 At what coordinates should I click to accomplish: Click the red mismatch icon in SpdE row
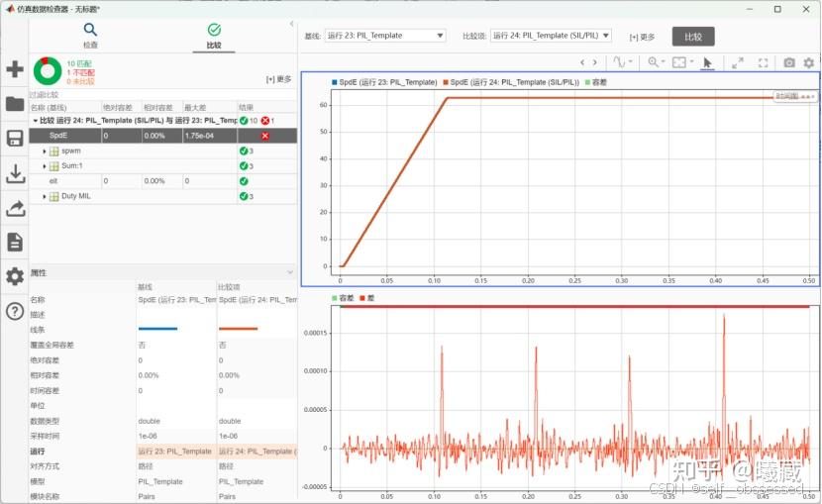265,136
